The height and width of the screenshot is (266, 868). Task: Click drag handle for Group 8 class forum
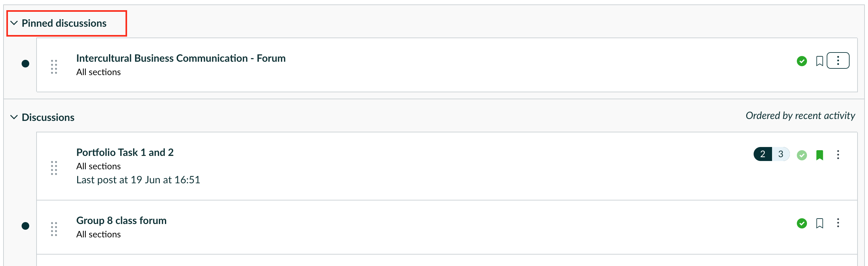click(x=54, y=229)
